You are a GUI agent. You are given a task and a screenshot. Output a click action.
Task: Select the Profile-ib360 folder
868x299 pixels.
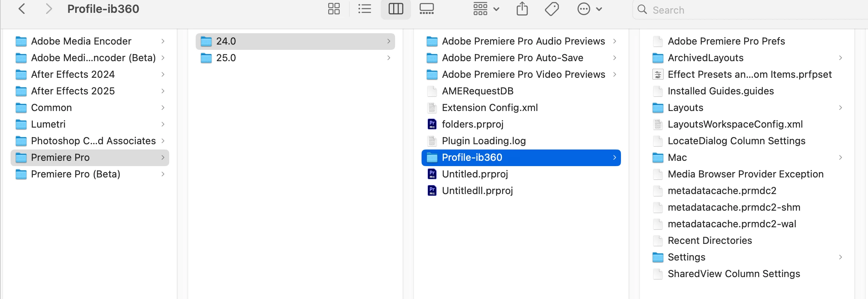pos(521,157)
